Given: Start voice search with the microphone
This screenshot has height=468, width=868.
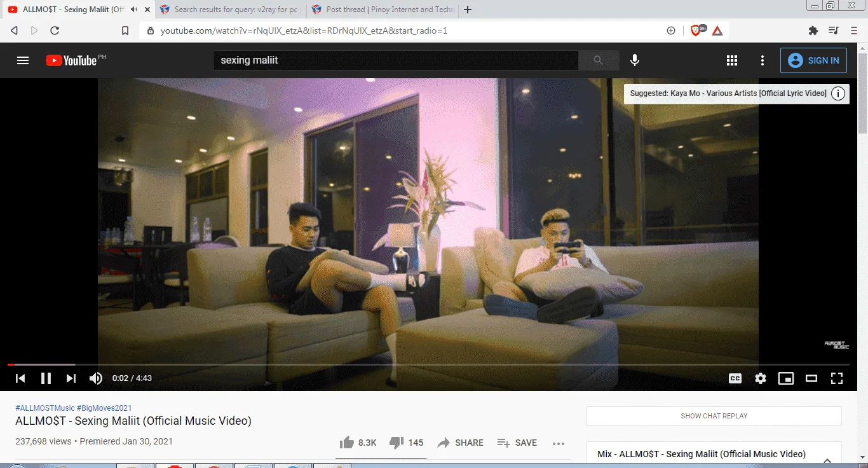Looking at the screenshot, I should click(634, 60).
